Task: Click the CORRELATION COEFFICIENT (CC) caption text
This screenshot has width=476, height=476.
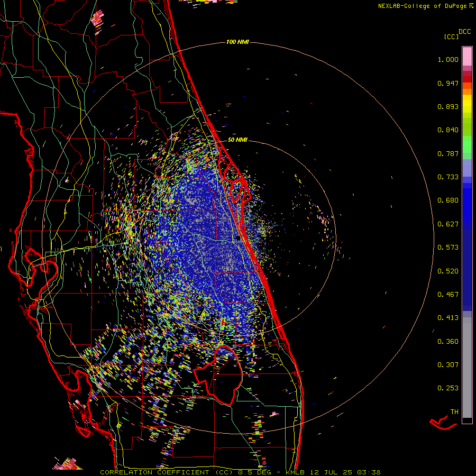Action: [x=167, y=472]
